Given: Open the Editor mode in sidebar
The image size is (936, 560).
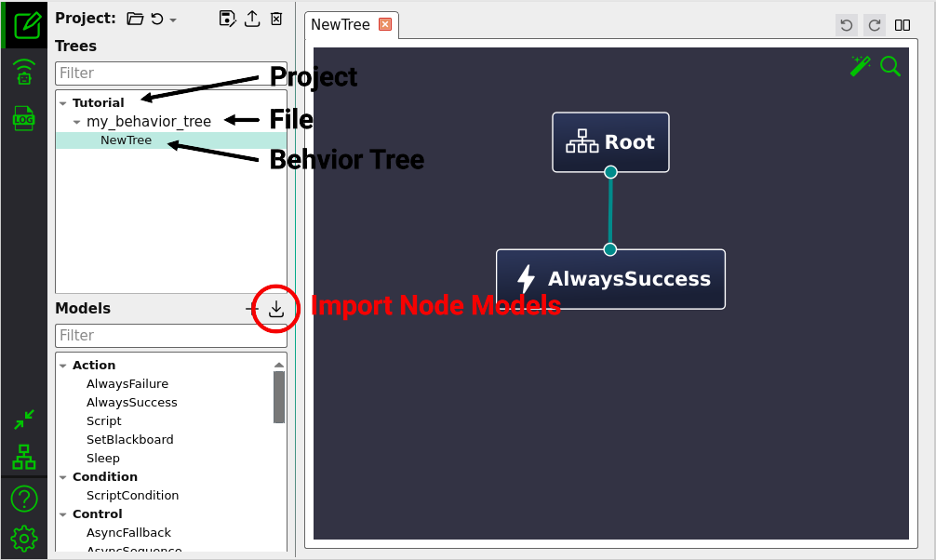Looking at the screenshot, I should click(x=24, y=24).
